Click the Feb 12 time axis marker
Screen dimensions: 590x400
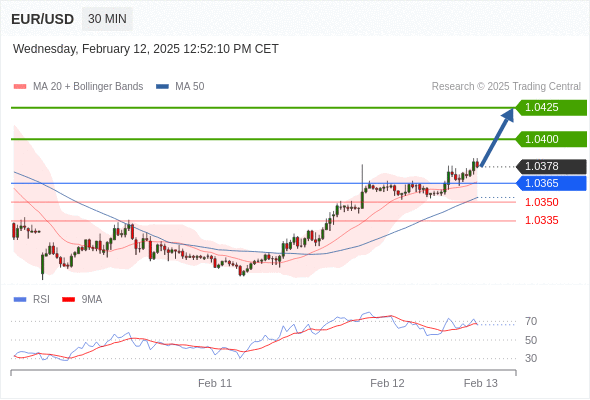(x=387, y=383)
